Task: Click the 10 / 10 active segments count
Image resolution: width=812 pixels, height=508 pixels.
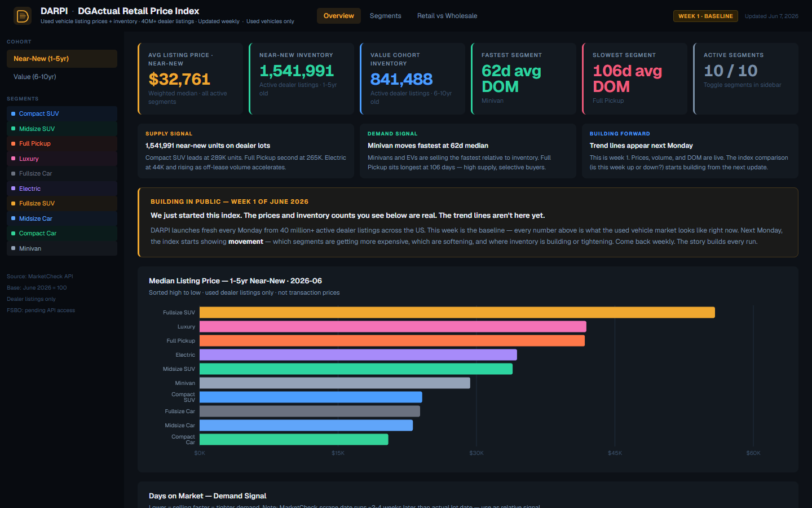Action: click(731, 71)
